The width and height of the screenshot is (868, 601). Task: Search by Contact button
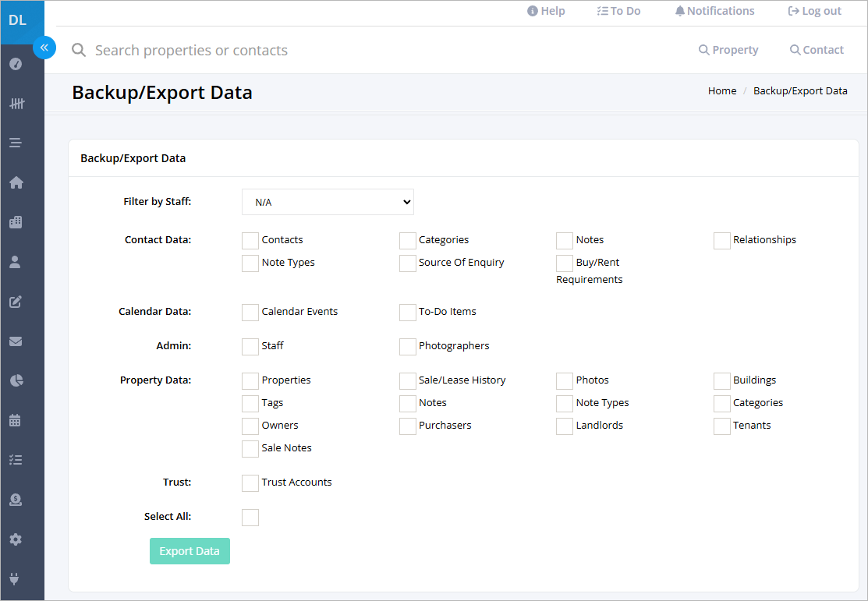tap(817, 50)
